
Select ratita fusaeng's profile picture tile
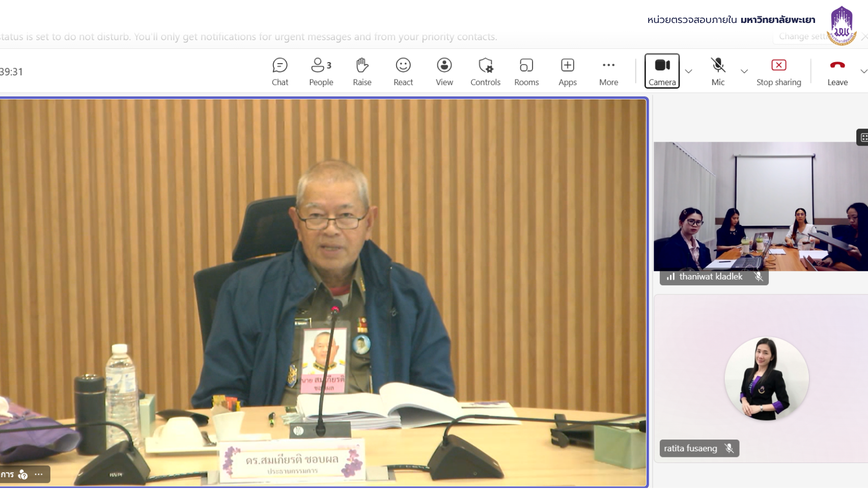coord(766,378)
